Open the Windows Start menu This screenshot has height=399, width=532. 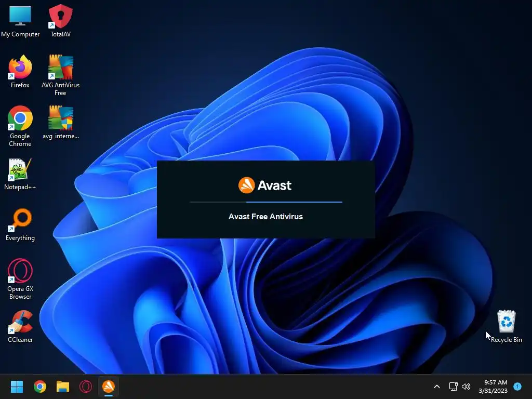pyautogui.click(x=17, y=387)
